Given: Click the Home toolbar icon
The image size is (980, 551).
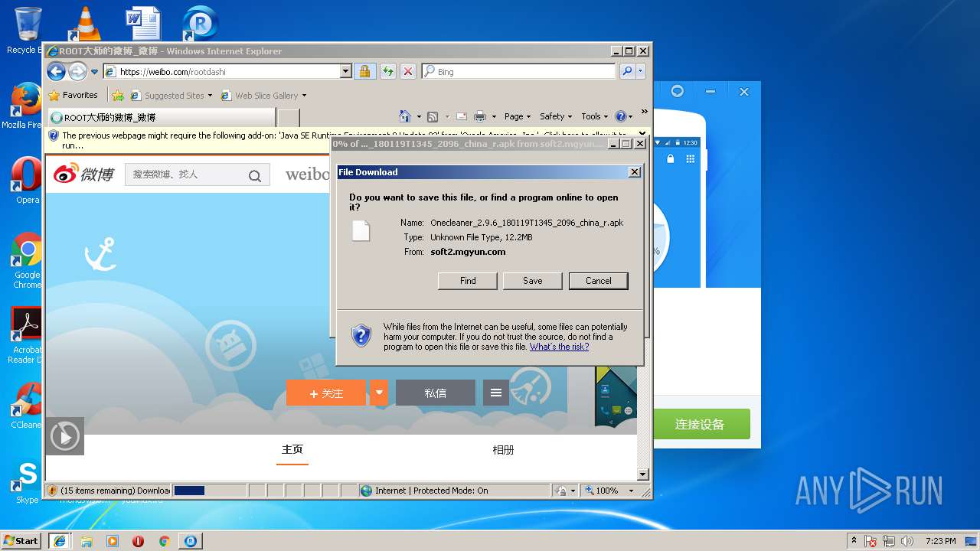Looking at the screenshot, I should tap(405, 116).
